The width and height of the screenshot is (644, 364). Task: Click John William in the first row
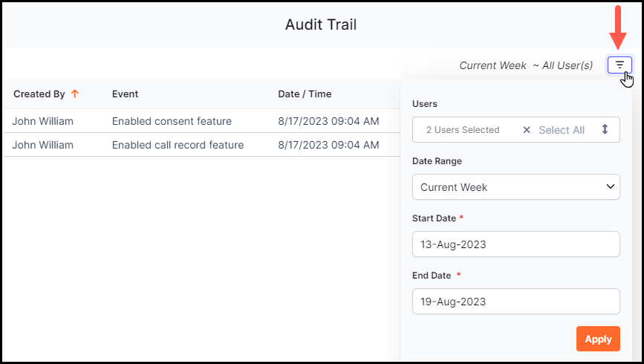43,121
